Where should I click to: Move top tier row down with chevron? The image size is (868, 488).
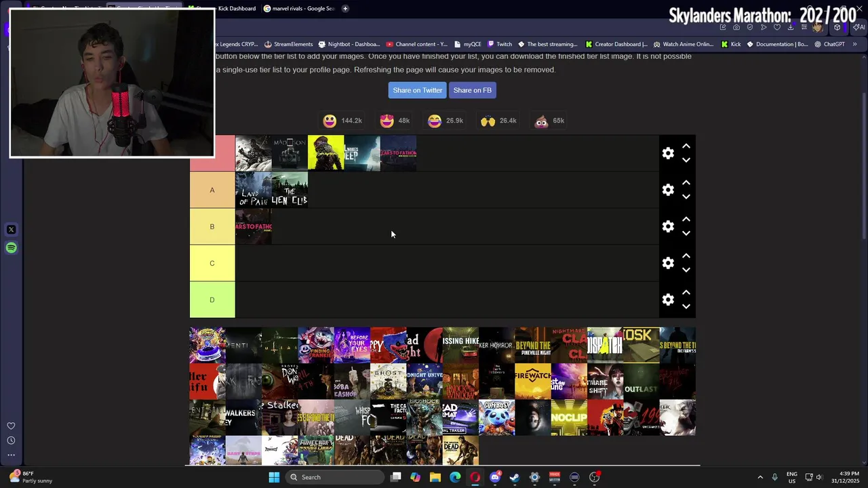pyautogui.click(x=686, y=160)
